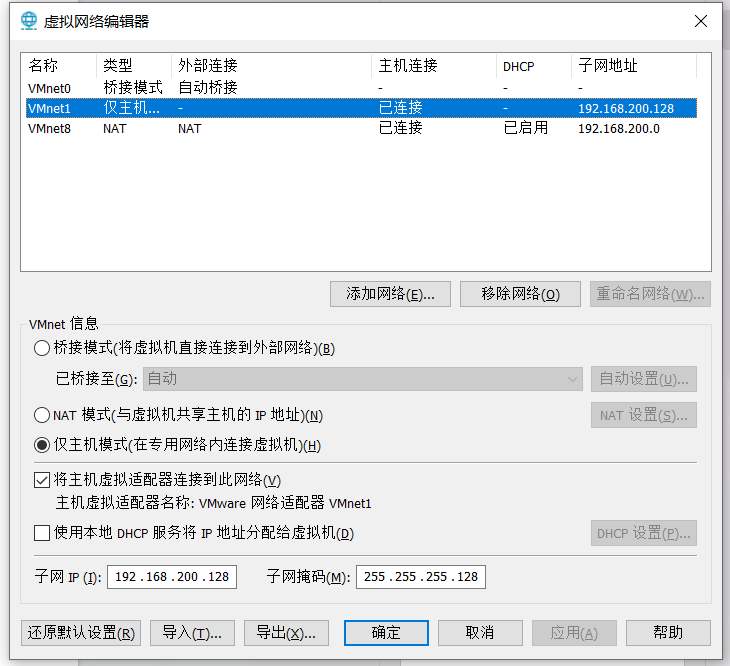This screenshot has height=666, width=730.
Task: Click the 还原默认设置(R) button
Action: pyautogui.click(x=81, y=633)
